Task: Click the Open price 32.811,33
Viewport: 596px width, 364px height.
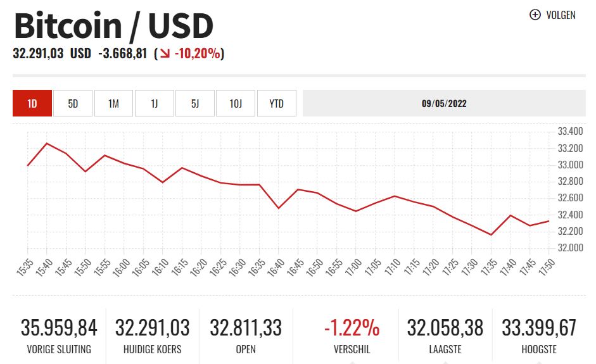Action: click(x=246, y=328)
